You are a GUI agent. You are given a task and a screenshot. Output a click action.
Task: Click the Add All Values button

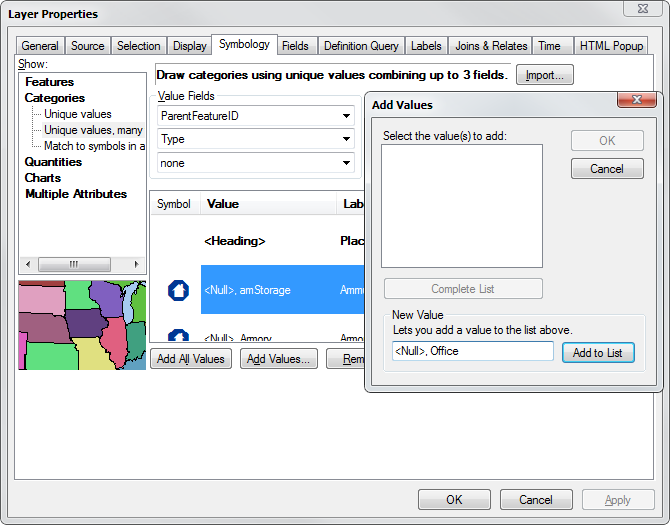click(x=191, y=359)
